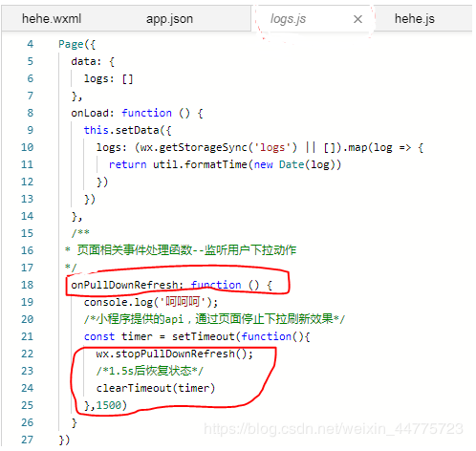This screenshot has height=451, width=476.
Task: Click line number 4 in gutter
Action: point(30,44)
